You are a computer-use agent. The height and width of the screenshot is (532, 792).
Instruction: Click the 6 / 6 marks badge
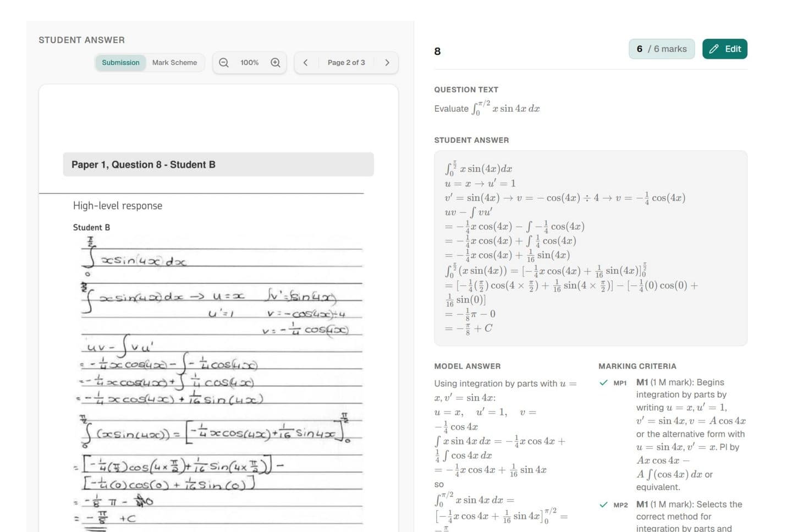click(662, 49)
